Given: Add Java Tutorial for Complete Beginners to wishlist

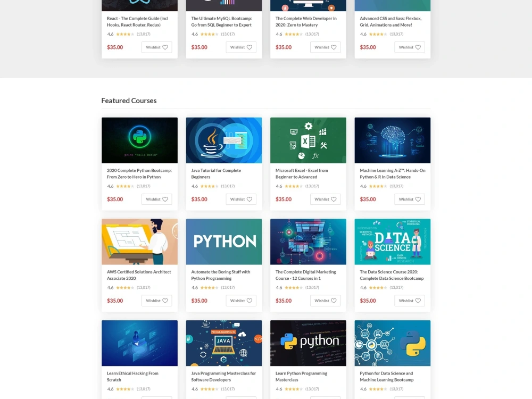Looking at the screenshot, I should [241, 199].
